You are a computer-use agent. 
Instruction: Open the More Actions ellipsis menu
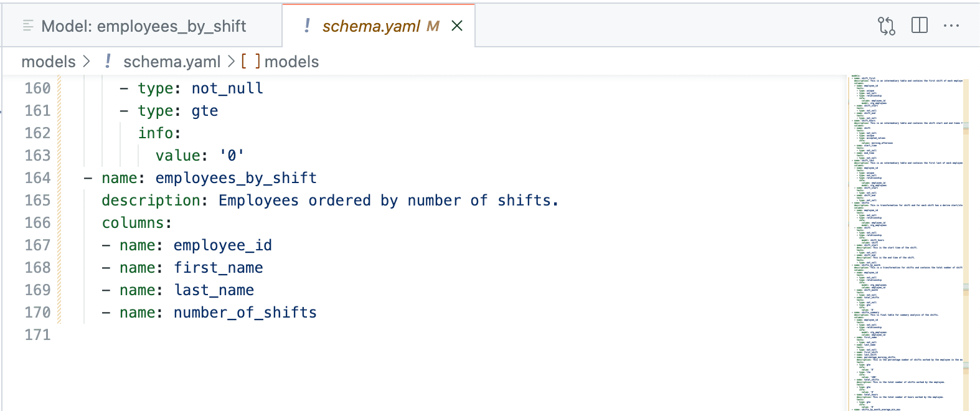coord(951,26)
